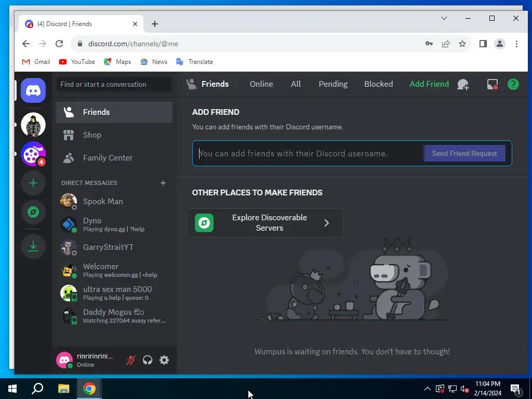Image resolution: width=532 pixels, height=399 pixels.
Task: Open direct message with Welcomer
Action: pos(114,270)
